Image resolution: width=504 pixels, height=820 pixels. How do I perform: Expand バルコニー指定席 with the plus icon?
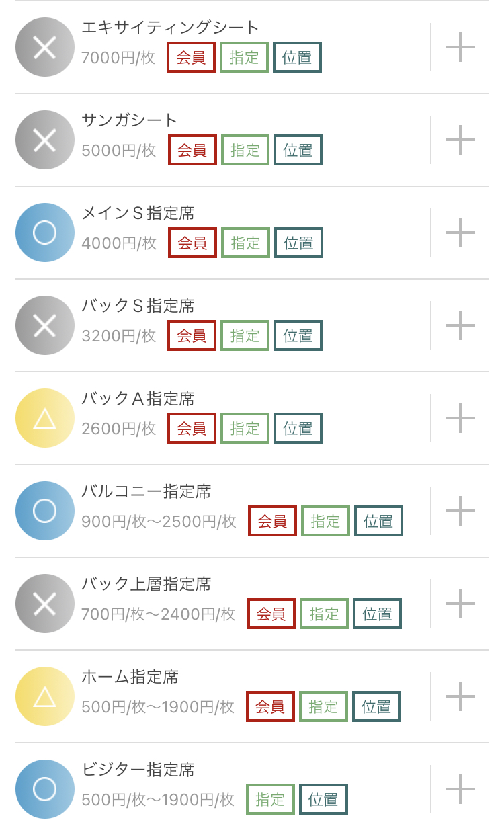pyautogui.click(x=460, y=511)
